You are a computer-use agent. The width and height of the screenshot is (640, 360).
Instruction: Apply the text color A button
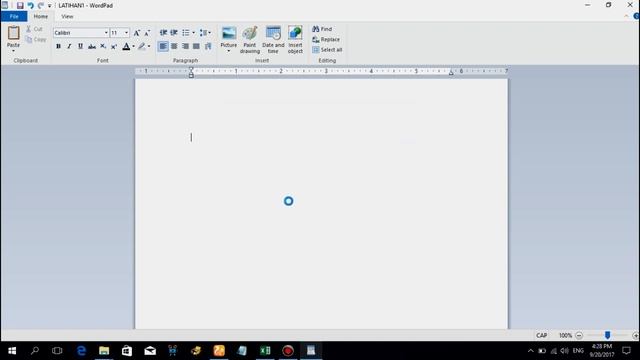point(127,47)
